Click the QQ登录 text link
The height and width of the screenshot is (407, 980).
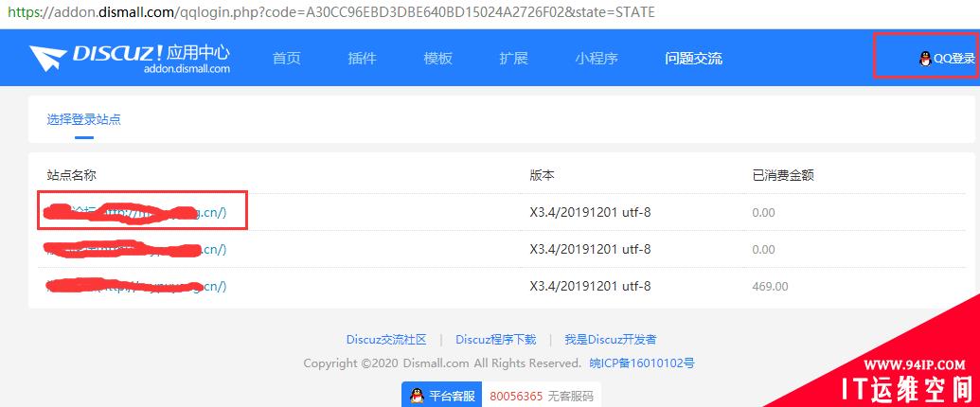[x=954, y=59]
